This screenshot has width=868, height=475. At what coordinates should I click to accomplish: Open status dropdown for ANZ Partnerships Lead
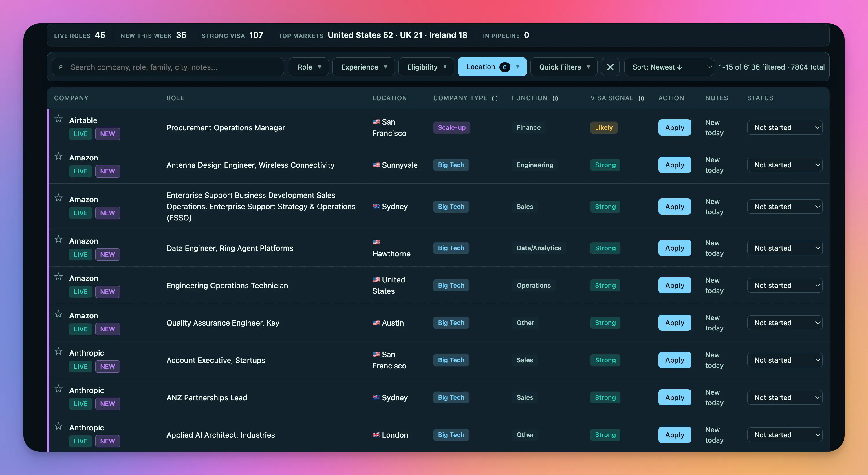click(784, 397)
